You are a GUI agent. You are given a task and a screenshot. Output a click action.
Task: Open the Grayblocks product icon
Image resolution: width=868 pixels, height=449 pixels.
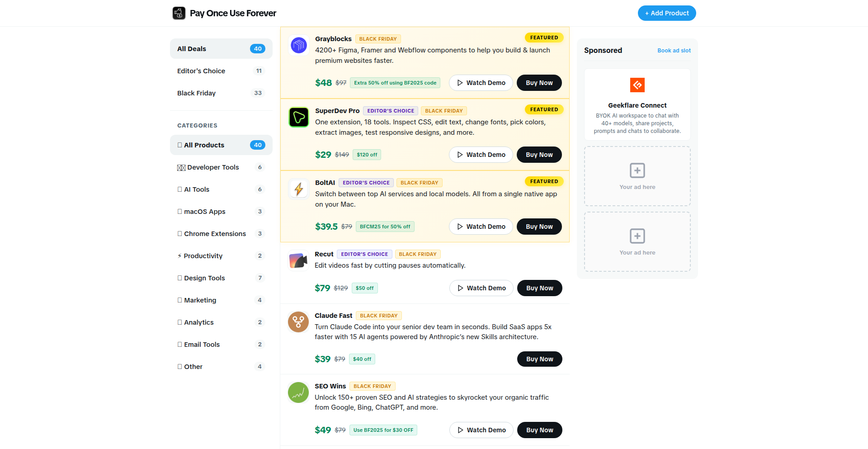coord(299,45)
